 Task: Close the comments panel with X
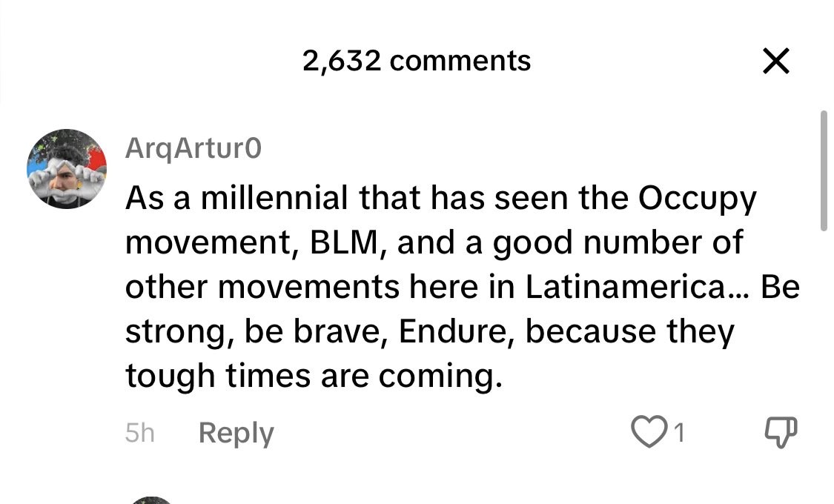[775, 62]
